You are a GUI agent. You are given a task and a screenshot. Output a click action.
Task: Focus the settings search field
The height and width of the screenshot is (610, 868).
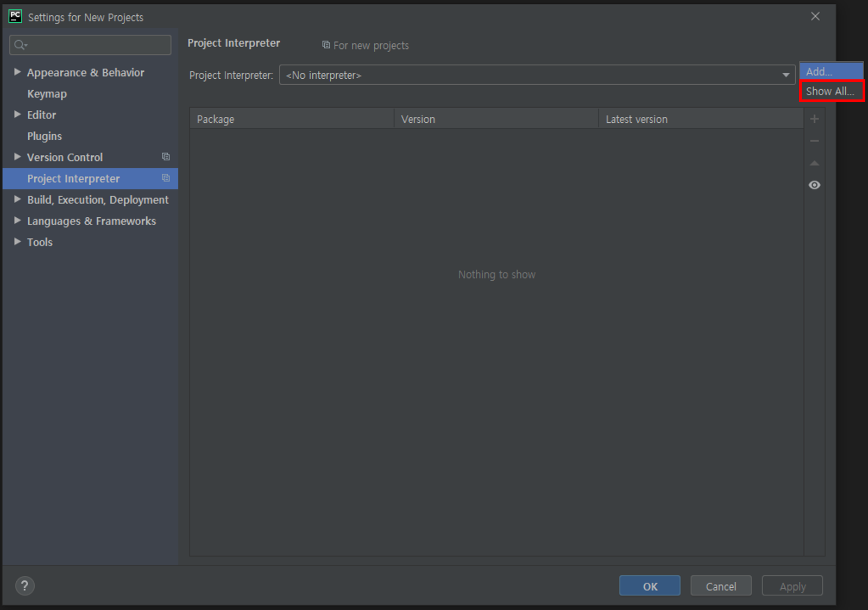tap(98, 45)
